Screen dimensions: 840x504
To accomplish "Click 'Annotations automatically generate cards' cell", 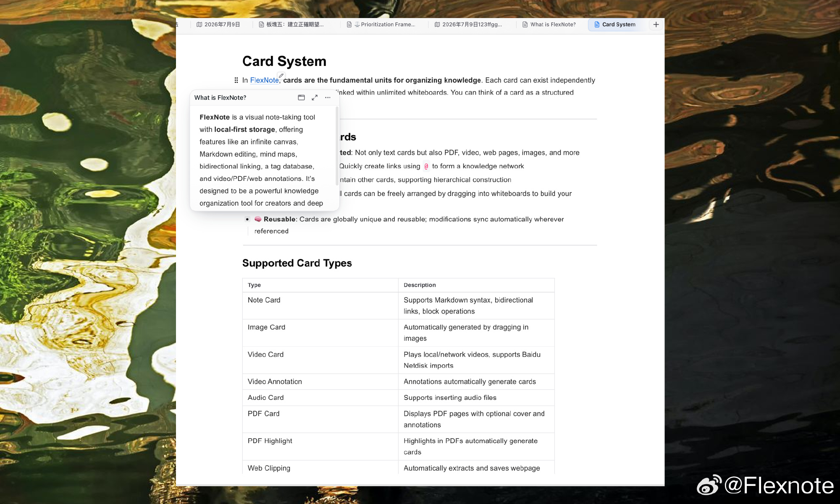I will 476,381.
